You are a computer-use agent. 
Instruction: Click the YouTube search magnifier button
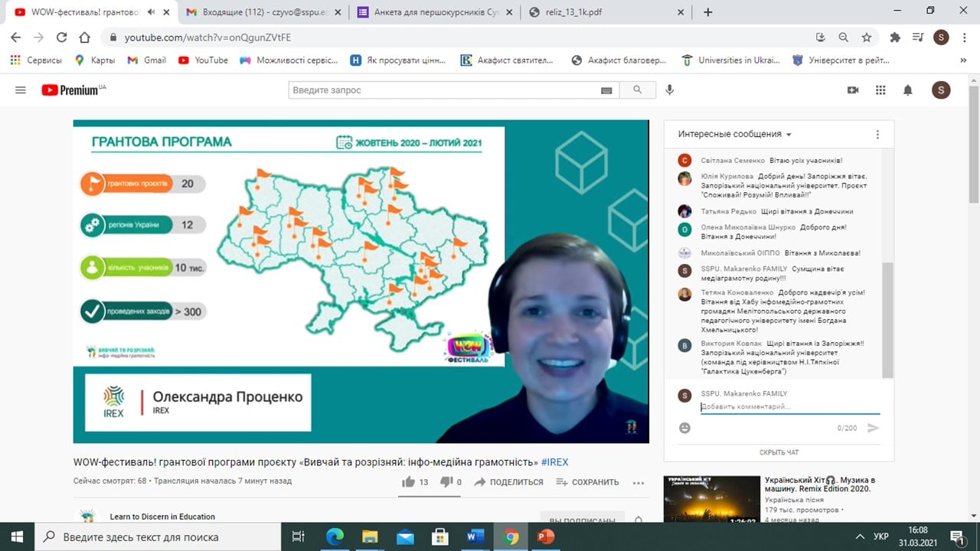pyautogui.click(x=637, y=90)
